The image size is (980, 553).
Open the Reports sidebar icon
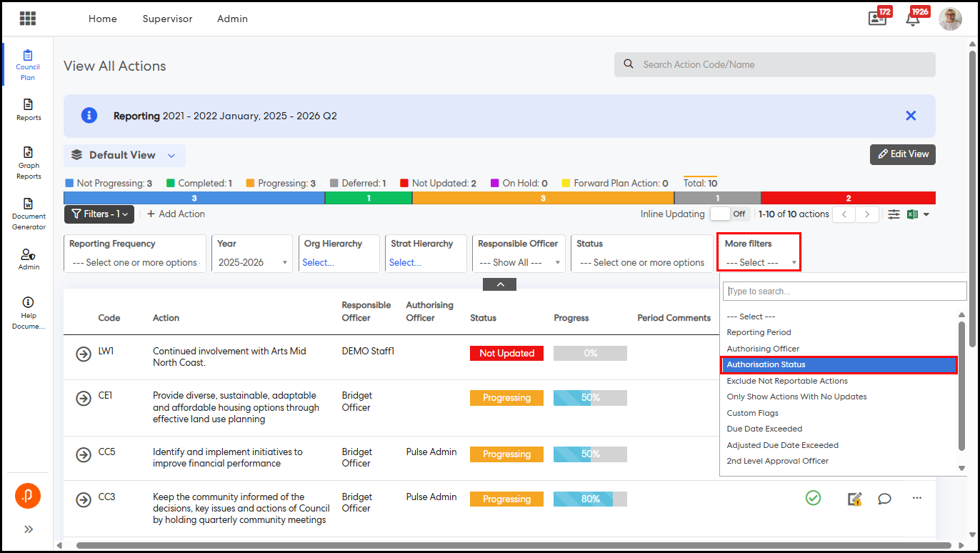[x=29, y=109]
